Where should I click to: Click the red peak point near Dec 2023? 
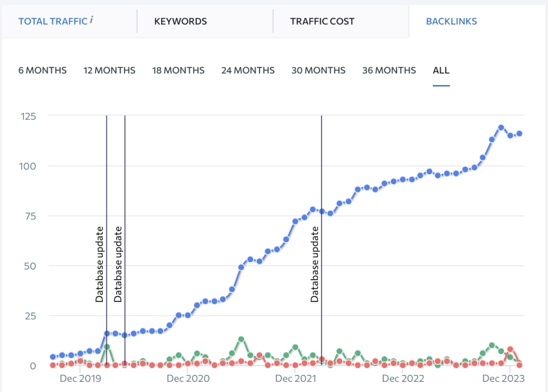pos(510,349)
